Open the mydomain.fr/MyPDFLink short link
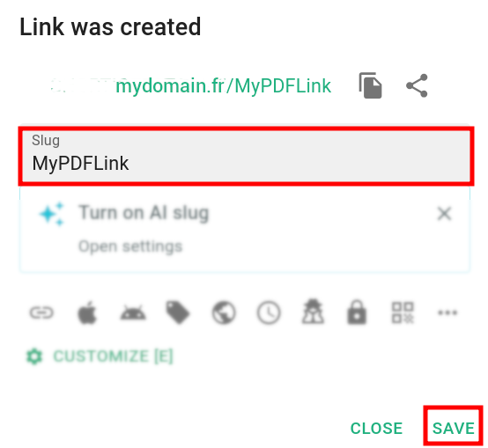 [223, 85]
